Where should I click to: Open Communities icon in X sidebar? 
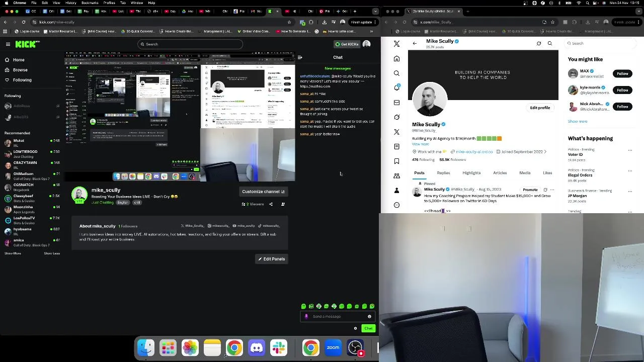[x=396, y=176]
